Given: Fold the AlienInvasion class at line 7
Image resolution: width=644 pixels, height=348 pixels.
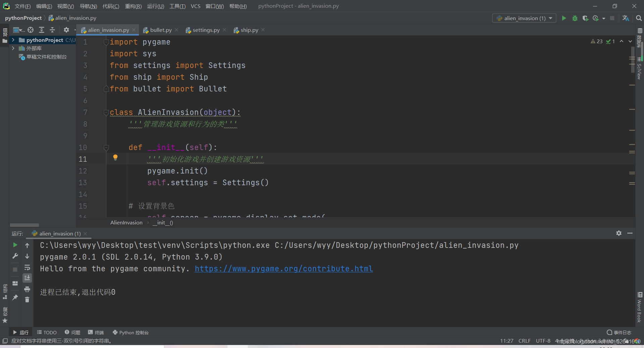Looking at the screenshot, I should click(106, 112).
